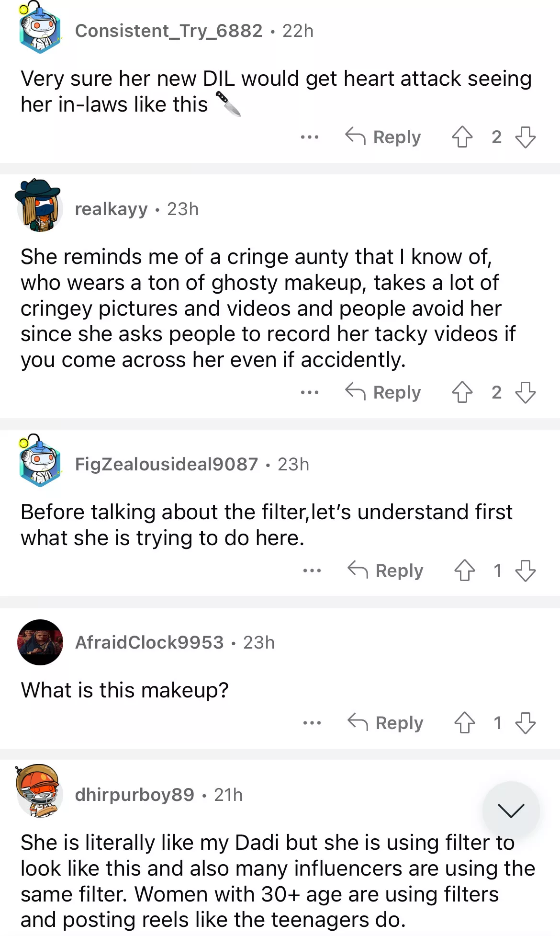Jump down with the floating chevron button
Image resolution: width=560 pixels, height=936 pixels.
coord(511,810)
